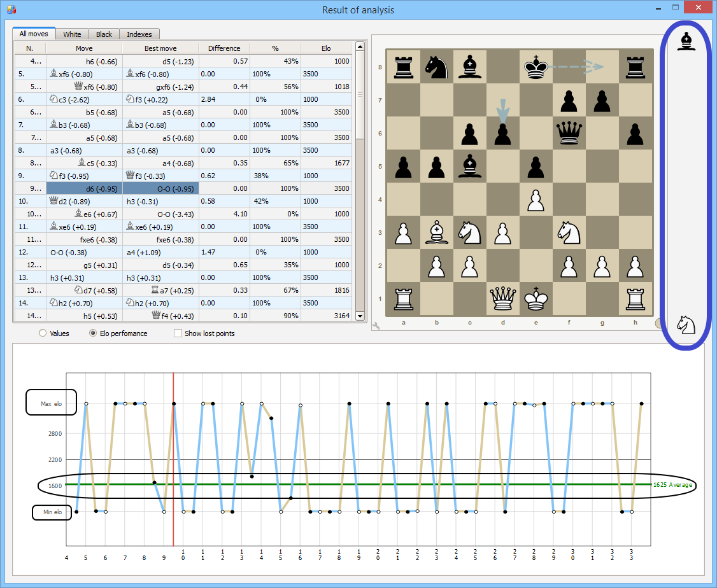
Task: Click the captured black bishop icon beside board
Action: click(686, 41)
